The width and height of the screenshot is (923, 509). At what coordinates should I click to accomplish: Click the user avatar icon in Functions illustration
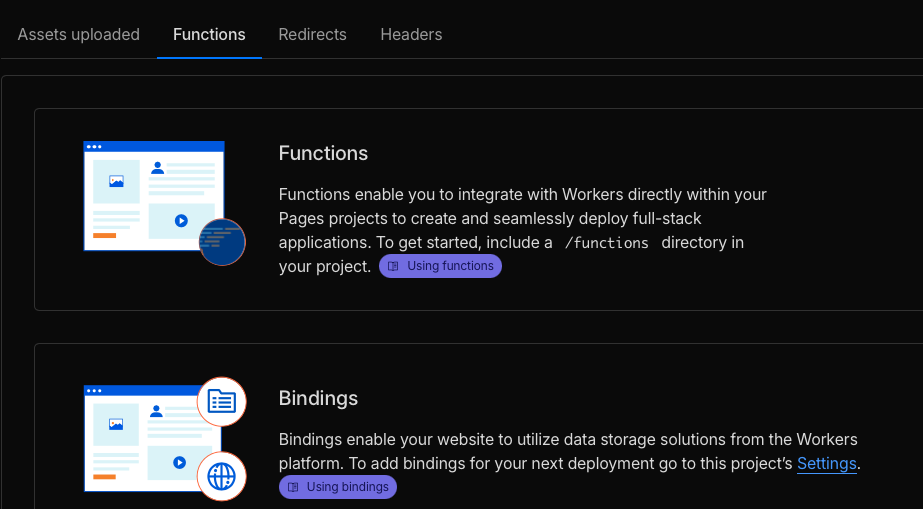157,168
